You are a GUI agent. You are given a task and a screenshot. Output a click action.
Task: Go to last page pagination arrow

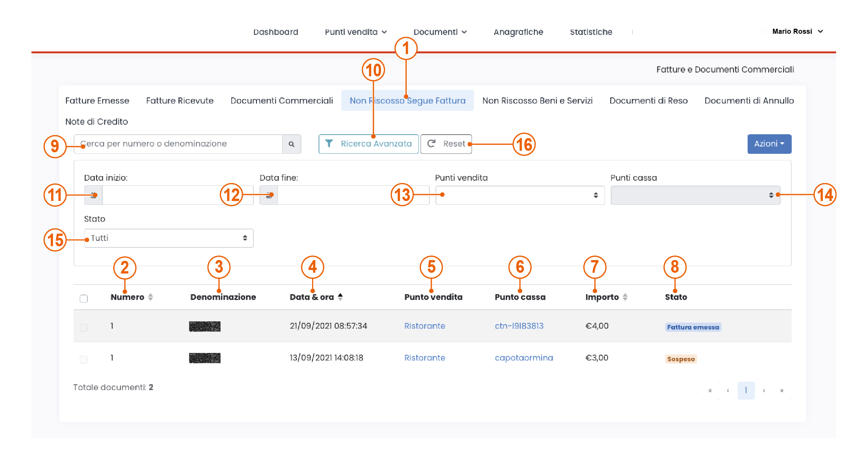pos(781,390)
